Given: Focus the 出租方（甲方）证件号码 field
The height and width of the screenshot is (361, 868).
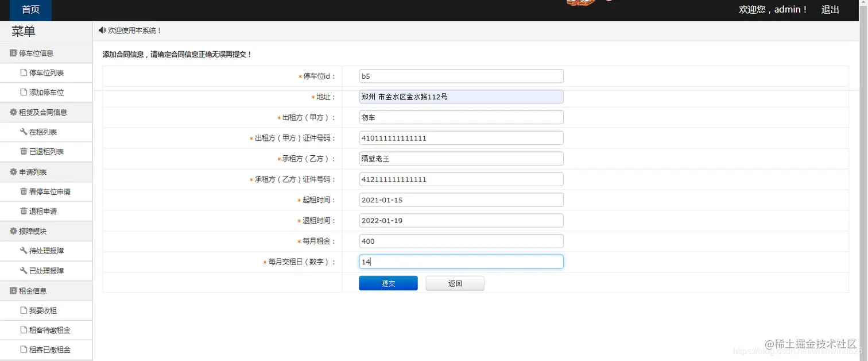Looking at the screenshot, I should point(461,138).
